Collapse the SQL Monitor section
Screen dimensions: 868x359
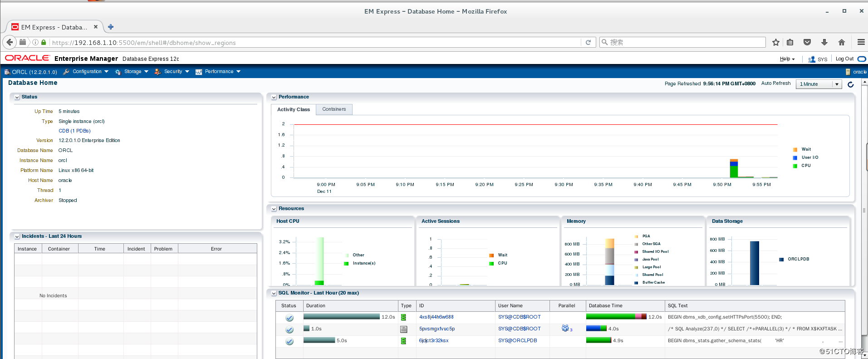tap(274, 293)
